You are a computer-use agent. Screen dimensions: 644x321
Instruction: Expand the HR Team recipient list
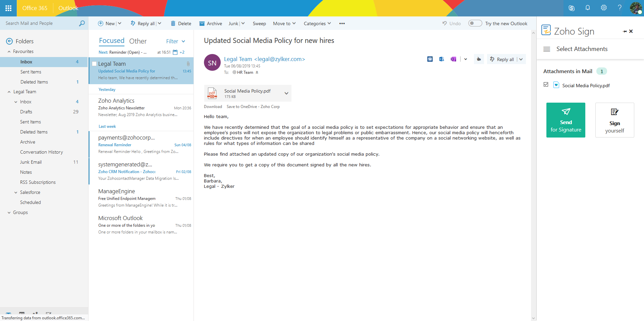click(257, 72)
